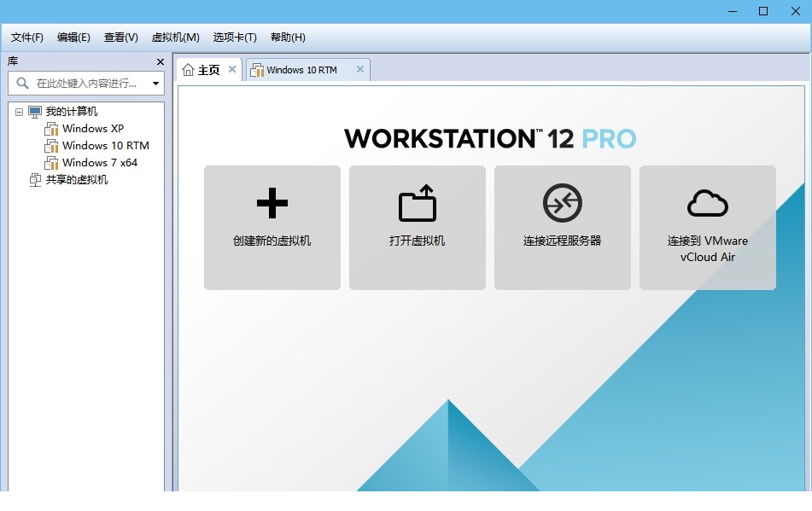Viewport: 812px width, 511px height.
Task: Click the cloud icon for vCloud Air
Action: 707,203
